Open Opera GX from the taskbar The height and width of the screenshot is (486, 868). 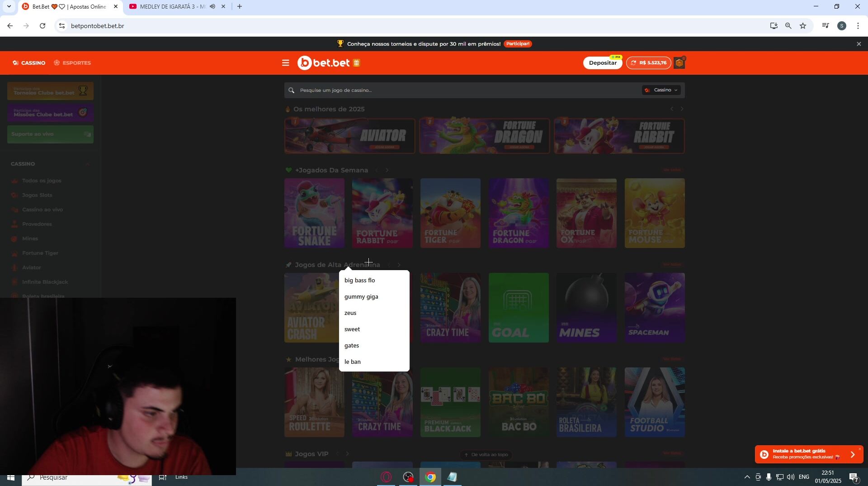[387, 477]
